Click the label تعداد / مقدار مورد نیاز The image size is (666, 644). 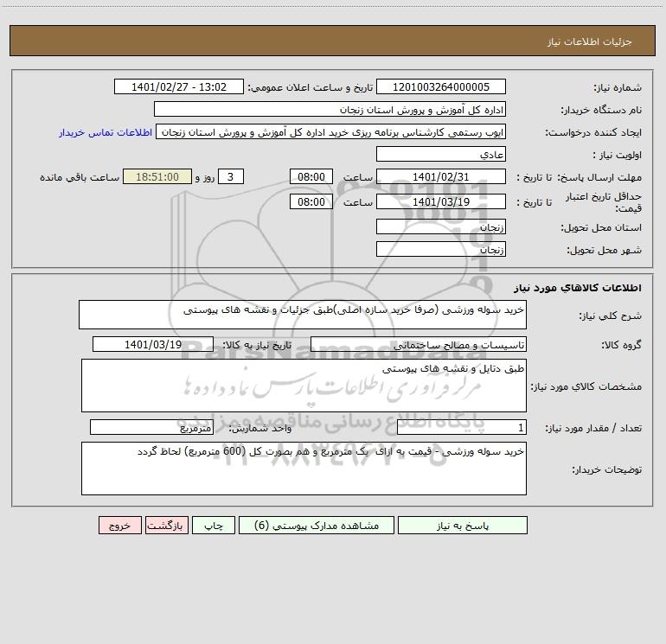593,428
